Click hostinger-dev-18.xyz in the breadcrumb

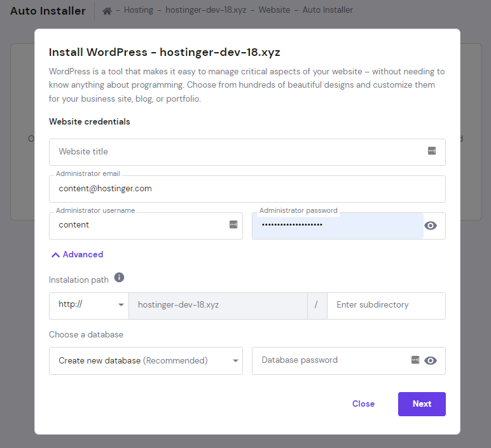point(206,10)
